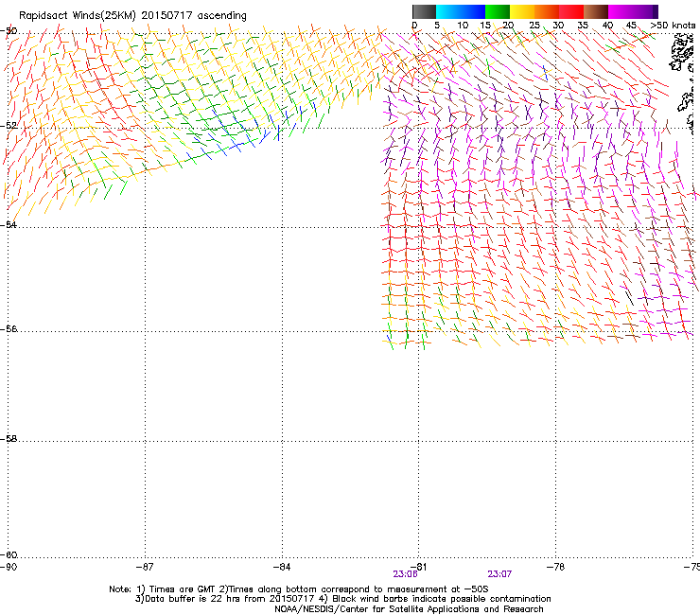Click the '-54' latitude axis label
Screen dimensions: 700x615
click(9, 224)
